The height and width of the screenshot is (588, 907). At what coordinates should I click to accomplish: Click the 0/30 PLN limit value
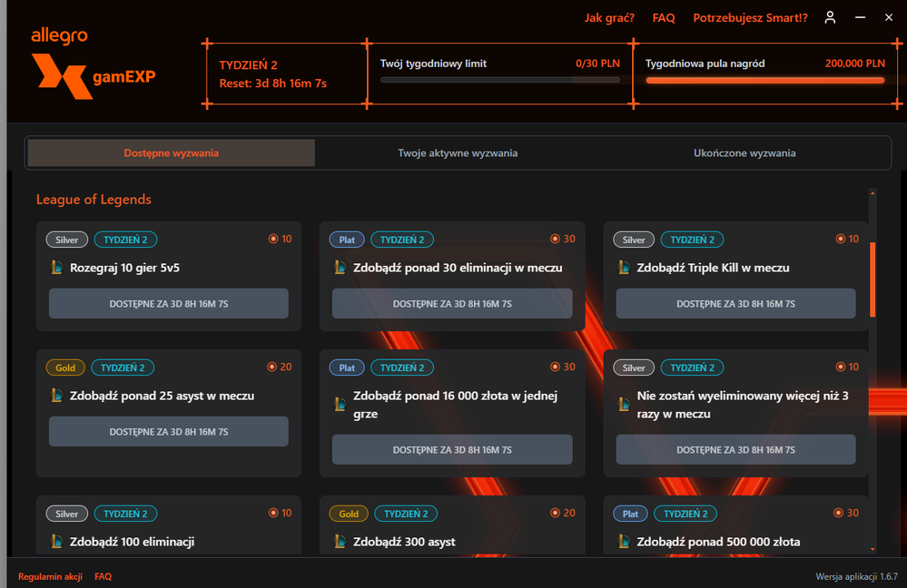pos(597,64)
